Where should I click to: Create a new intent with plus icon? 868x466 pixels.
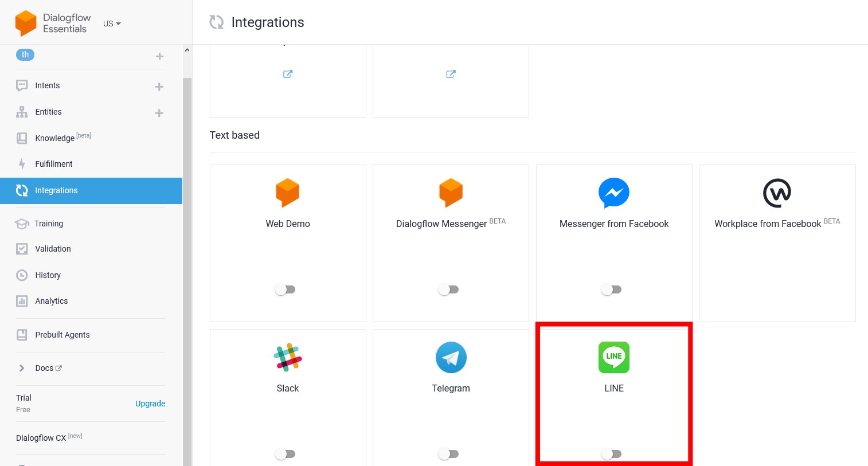(159, 87)
